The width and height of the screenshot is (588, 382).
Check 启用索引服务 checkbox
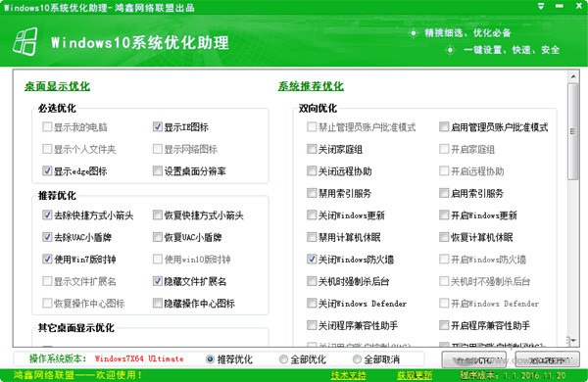(x=444, y=193)
